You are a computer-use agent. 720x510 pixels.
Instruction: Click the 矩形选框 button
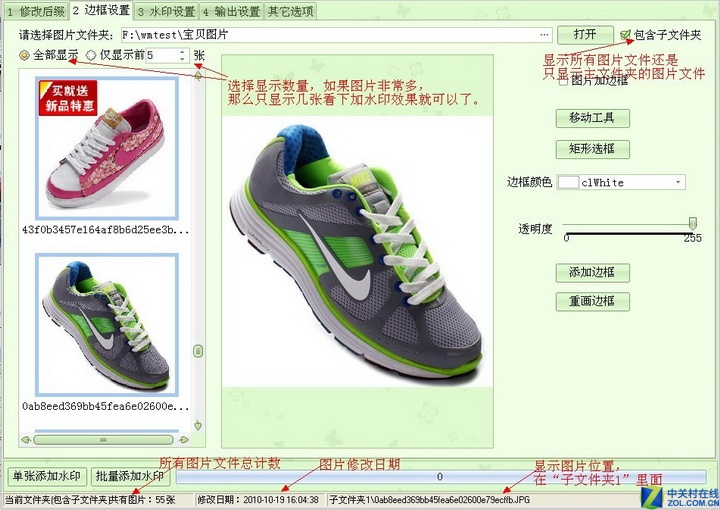(x=592, y=149)
